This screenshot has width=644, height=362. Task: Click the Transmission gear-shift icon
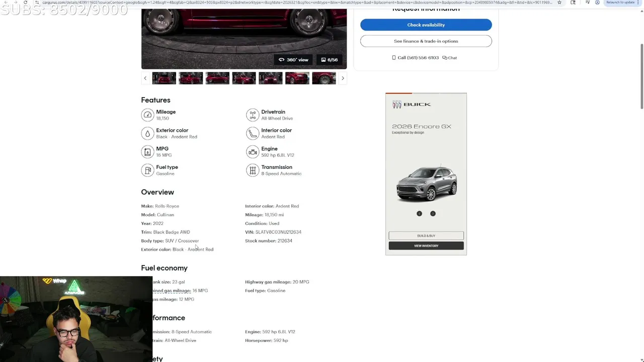pos(252,170)
